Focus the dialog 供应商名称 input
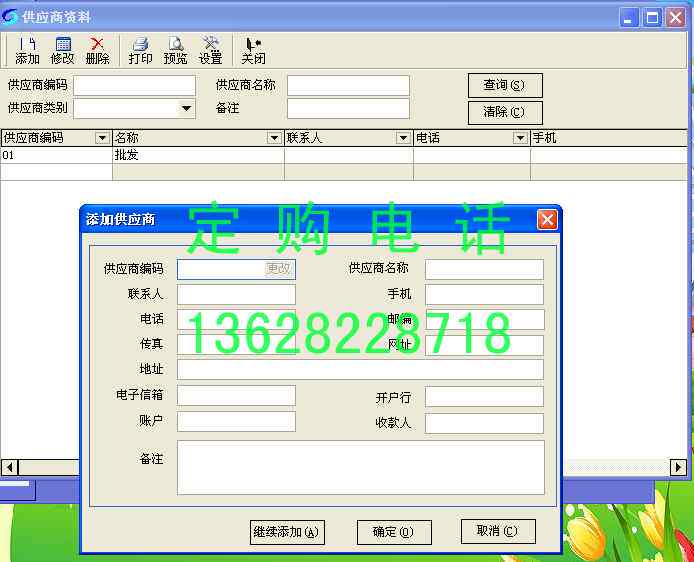Image resolution: width=694 pixels, height=562 pixels. pos(484,269)
